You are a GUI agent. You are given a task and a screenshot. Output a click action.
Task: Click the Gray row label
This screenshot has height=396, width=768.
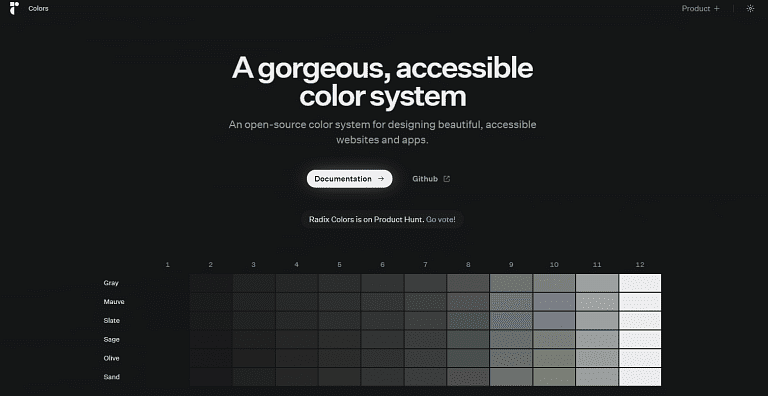click(111, 283)
